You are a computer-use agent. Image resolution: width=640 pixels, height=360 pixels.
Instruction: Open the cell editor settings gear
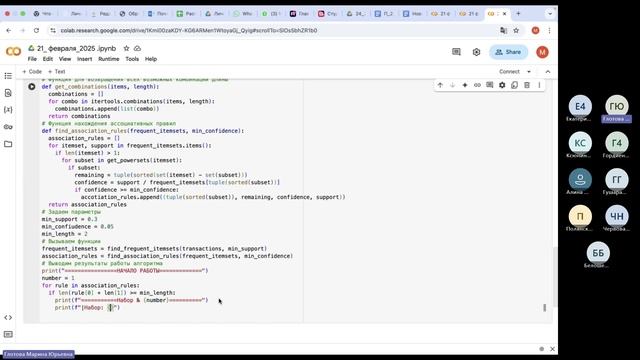502,85
